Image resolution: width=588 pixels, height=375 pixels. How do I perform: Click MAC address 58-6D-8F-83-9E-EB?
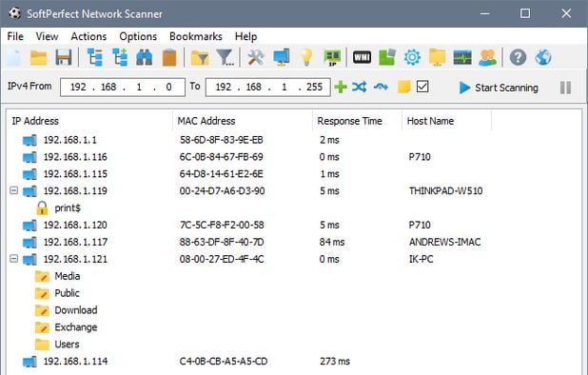[x=222, y=140]
